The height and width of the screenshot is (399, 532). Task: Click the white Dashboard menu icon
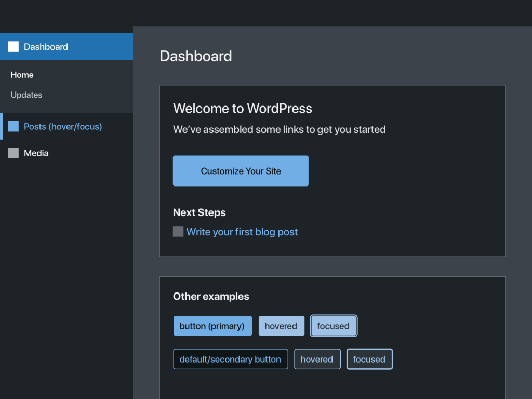(13, 46)
